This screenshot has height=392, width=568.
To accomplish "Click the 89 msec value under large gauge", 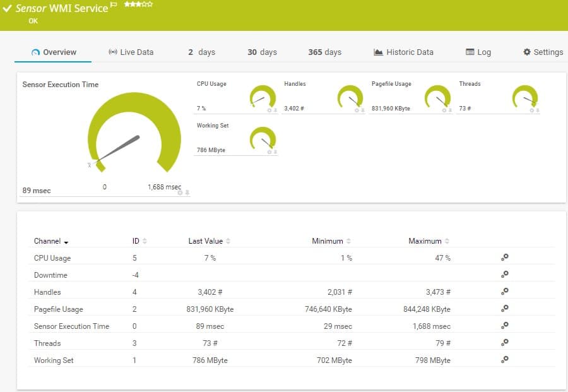I will point(37,191).
